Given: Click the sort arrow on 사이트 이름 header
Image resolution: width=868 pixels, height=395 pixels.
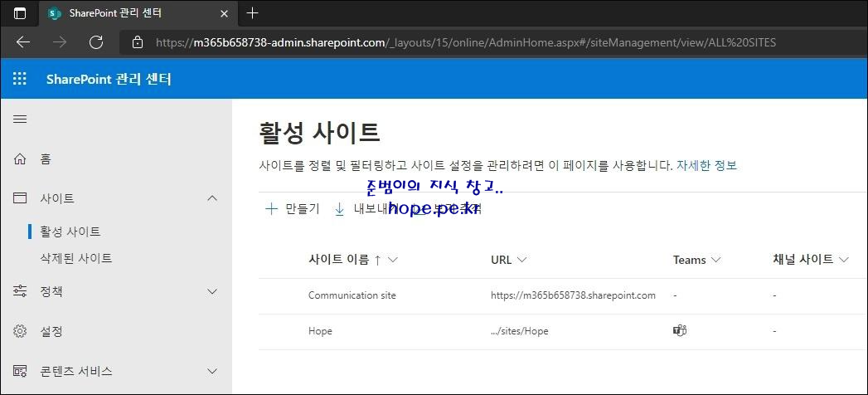Looking at the screenshot, I should pos(377,261).
